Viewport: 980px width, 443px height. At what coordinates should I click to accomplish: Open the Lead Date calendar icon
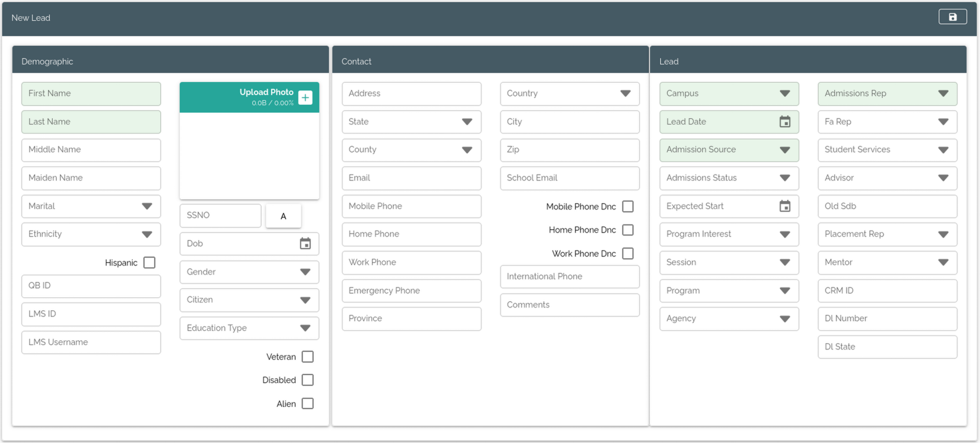785,122
